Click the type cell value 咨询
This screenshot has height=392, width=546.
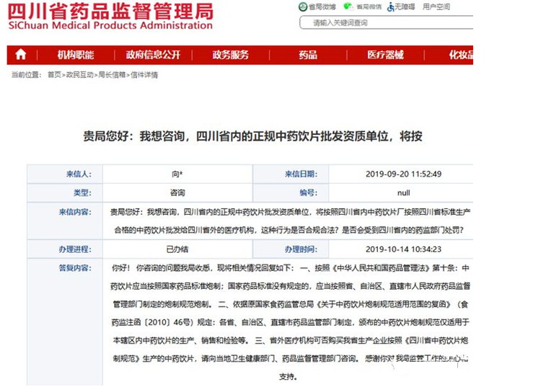click(x=177, y=192)
